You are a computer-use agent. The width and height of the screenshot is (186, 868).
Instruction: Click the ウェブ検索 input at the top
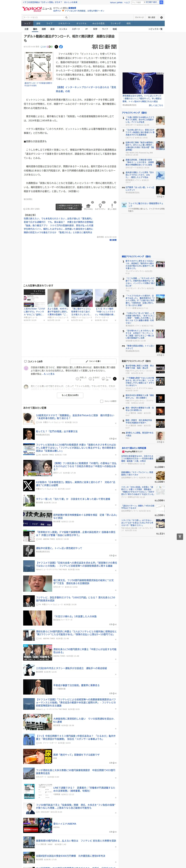point(137,2)
